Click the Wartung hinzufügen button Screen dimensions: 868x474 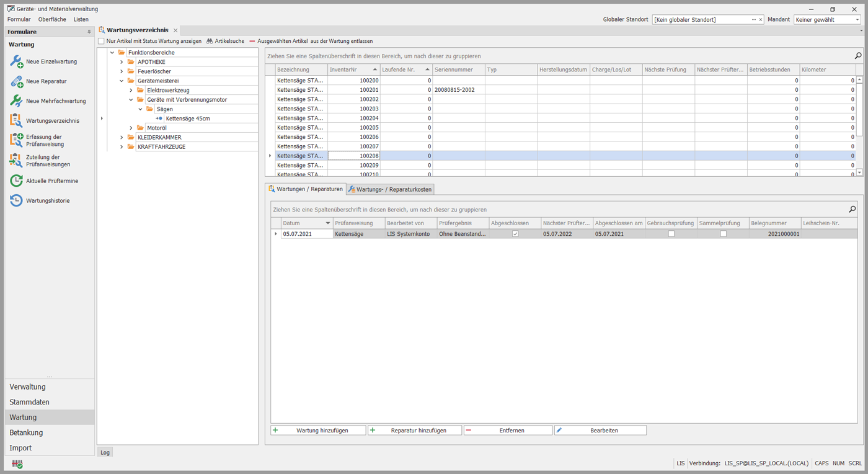(x=318, y=430)
